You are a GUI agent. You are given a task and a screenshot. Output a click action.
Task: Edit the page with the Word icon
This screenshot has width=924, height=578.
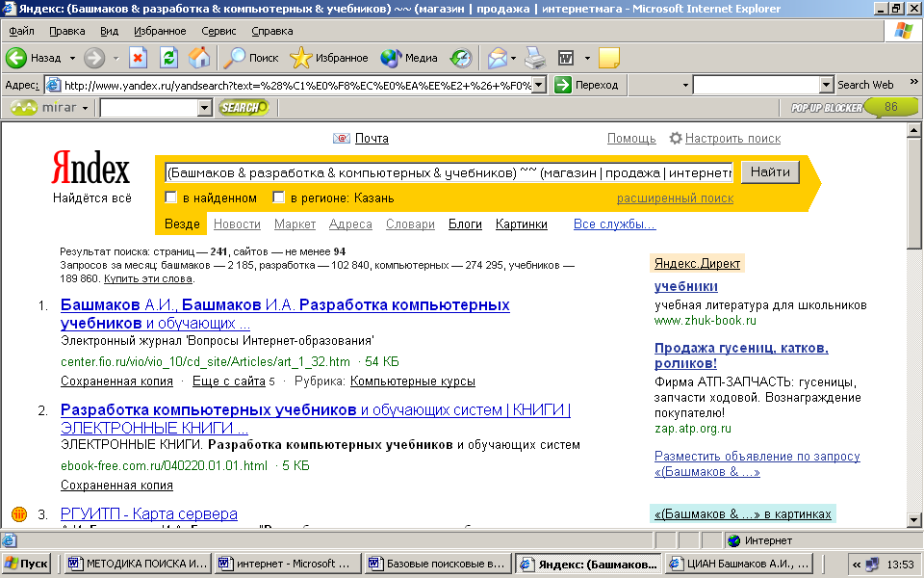(x=566, y=58)
